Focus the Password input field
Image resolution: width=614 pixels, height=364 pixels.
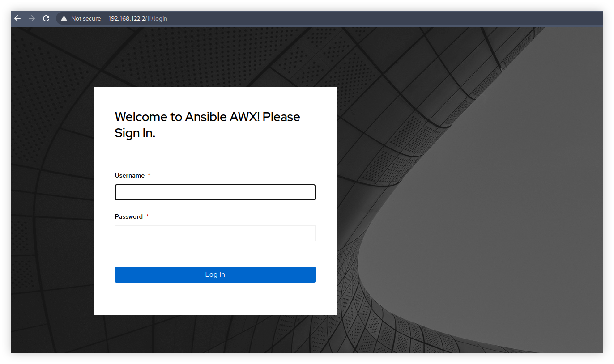coord(215,233)
